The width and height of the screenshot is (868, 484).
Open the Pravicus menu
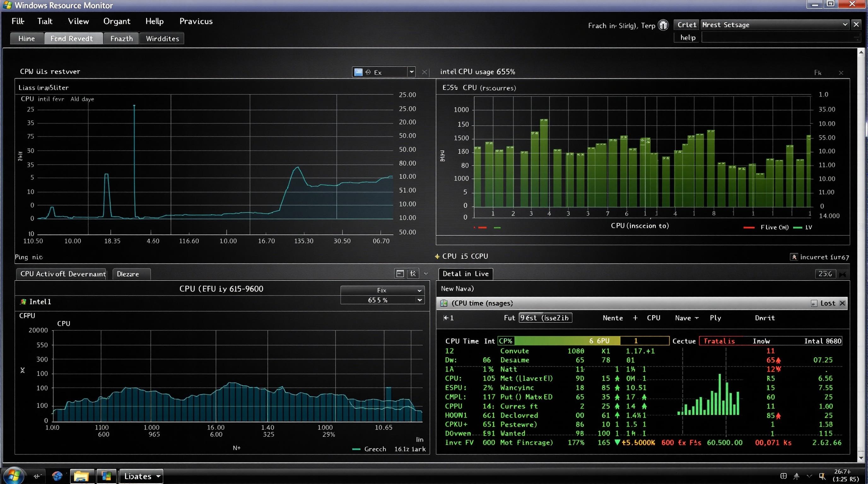tap(196, 21)
